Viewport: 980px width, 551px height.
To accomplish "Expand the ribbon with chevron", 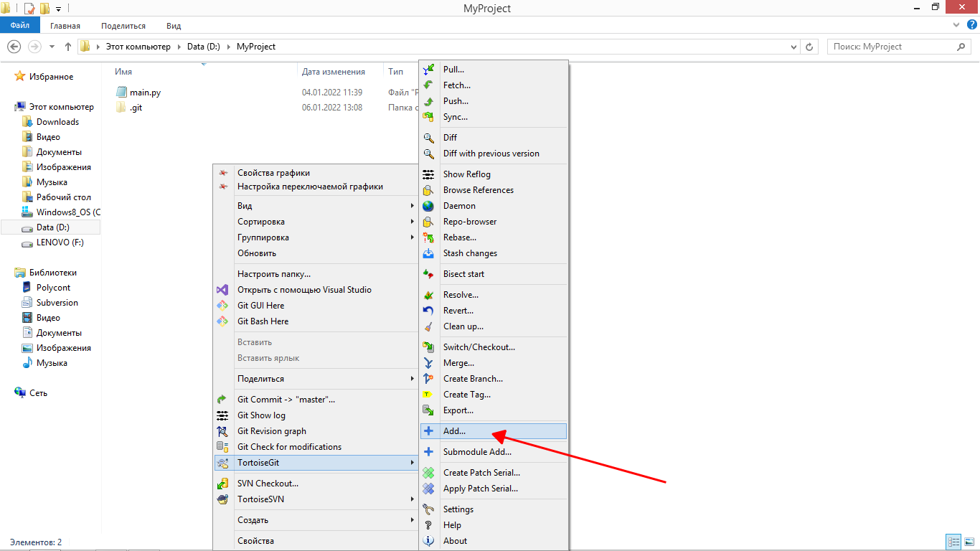I will click(x=956, y=24).
